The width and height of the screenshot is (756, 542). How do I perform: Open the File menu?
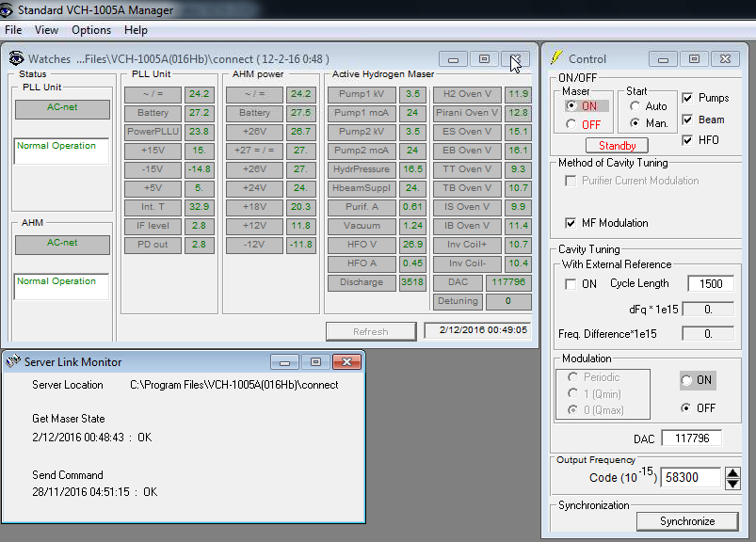(x=13, y=30)
